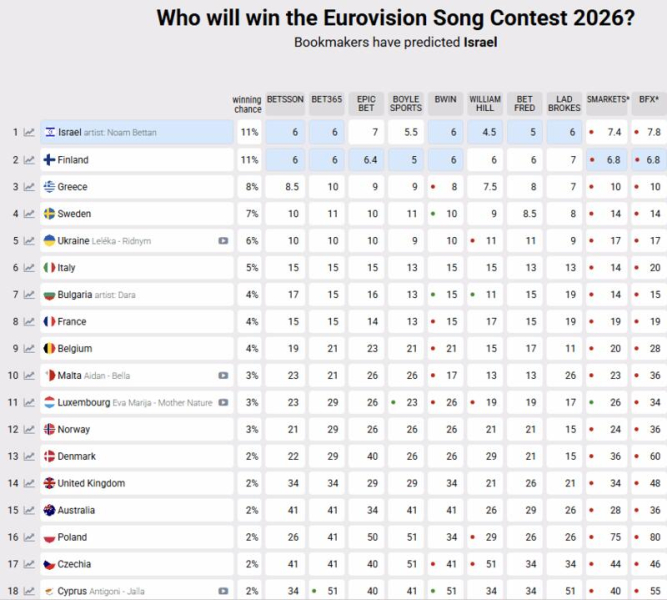Viewport: 667px width, 600px height.
Task: Click Israel's William Hill odds cell
Action: pyautogui.click(x=484, y=133)
